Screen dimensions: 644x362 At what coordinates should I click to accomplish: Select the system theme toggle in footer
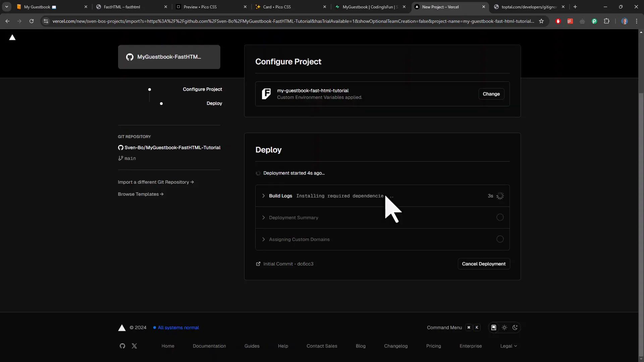click(493, 327)
